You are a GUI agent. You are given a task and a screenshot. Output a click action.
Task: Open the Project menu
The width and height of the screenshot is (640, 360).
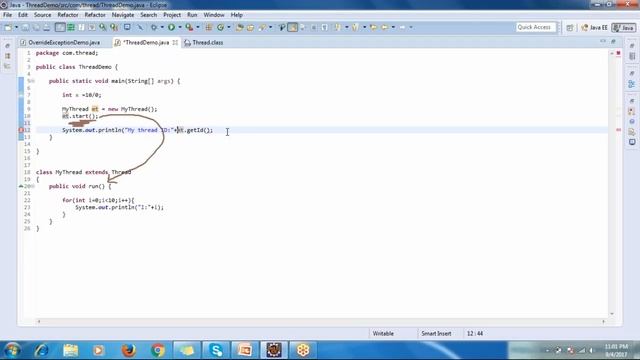pos(172,15)
